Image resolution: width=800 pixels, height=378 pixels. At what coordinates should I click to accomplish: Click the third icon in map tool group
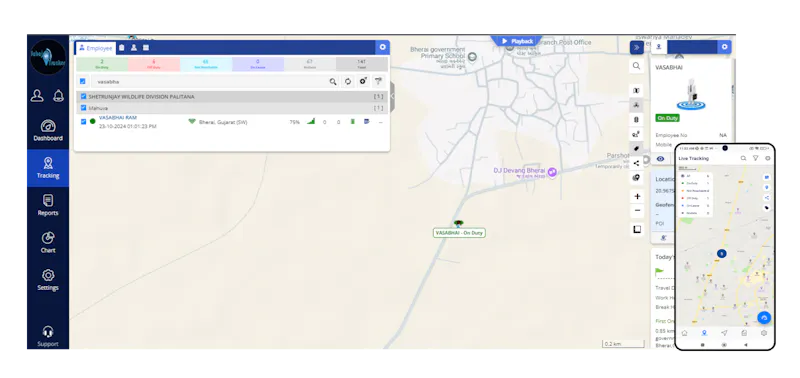[x=636, y=120]
